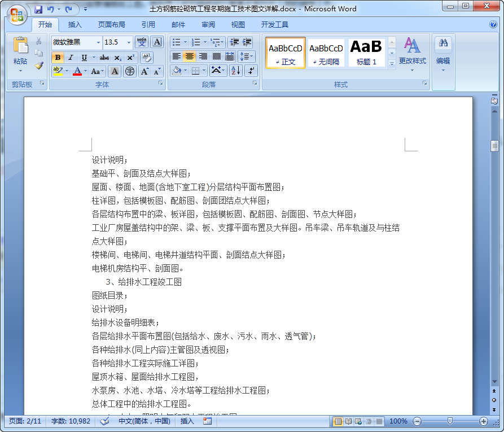
Task: Apply the 标题 1 style
Action: coord(366,53)
